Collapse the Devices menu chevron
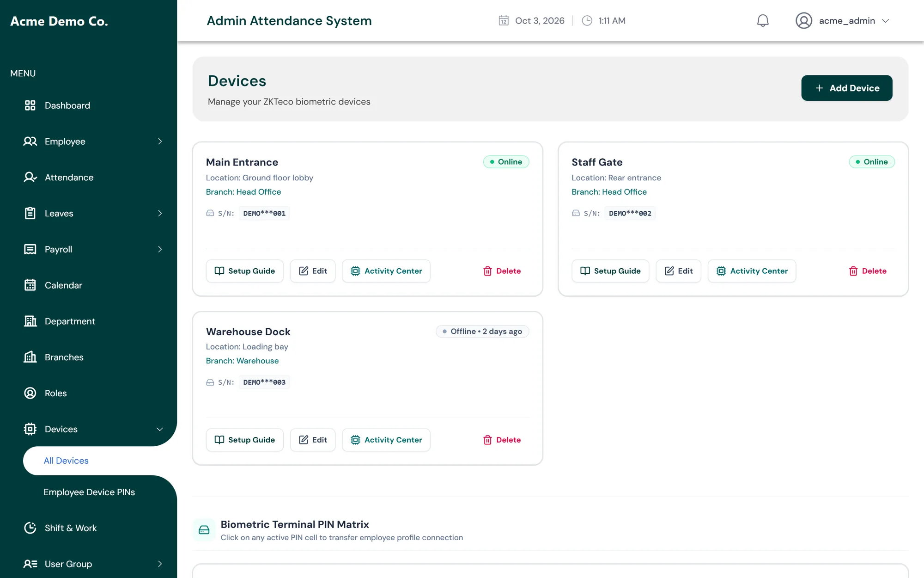 pos(160,429)
